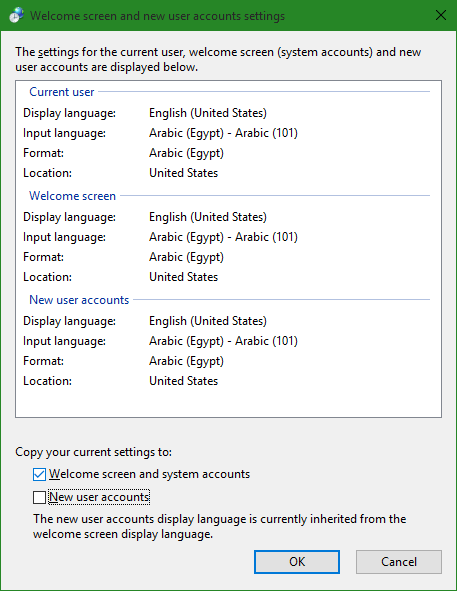Click Welcome screen Input language value
The height and width of the screenshot is (591, 457).
click(223, 237)
